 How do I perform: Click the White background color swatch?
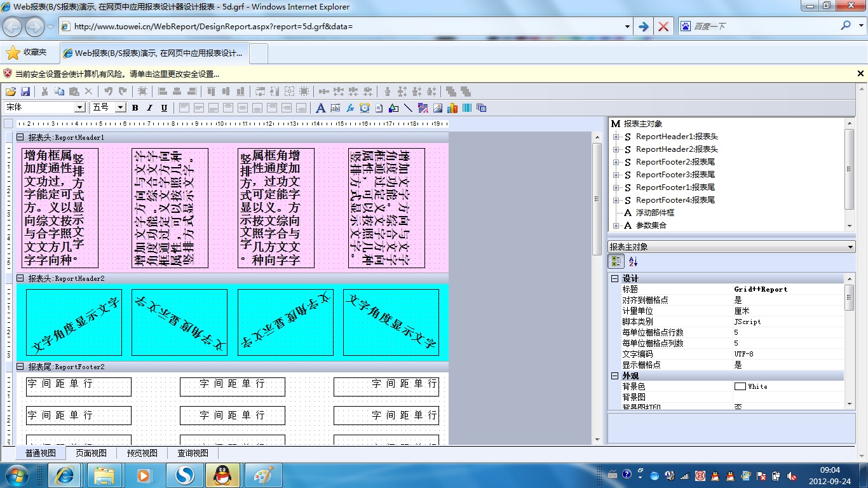pyautogui.click(x=740, y=386)
